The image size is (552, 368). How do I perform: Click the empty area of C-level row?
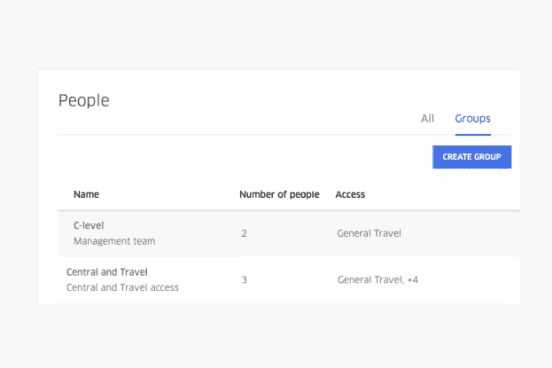pyautogui.click(x=458, y=233)
